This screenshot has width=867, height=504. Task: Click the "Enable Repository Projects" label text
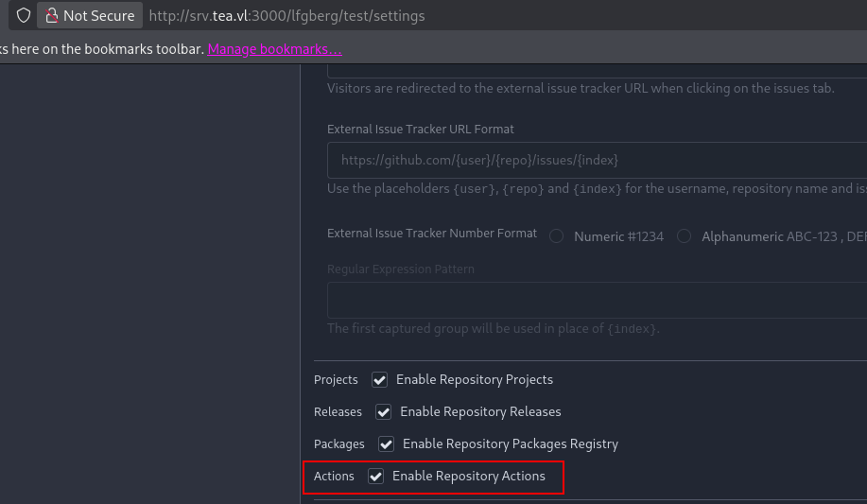point(474,380)
